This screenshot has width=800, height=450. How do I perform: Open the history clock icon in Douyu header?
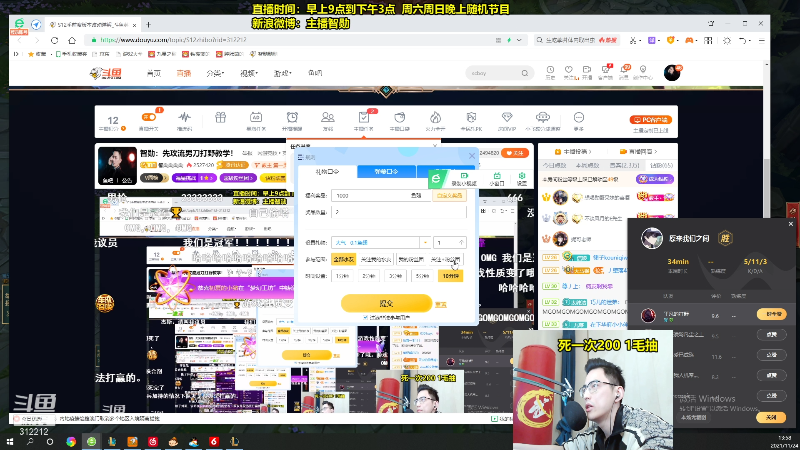(550, 70)
